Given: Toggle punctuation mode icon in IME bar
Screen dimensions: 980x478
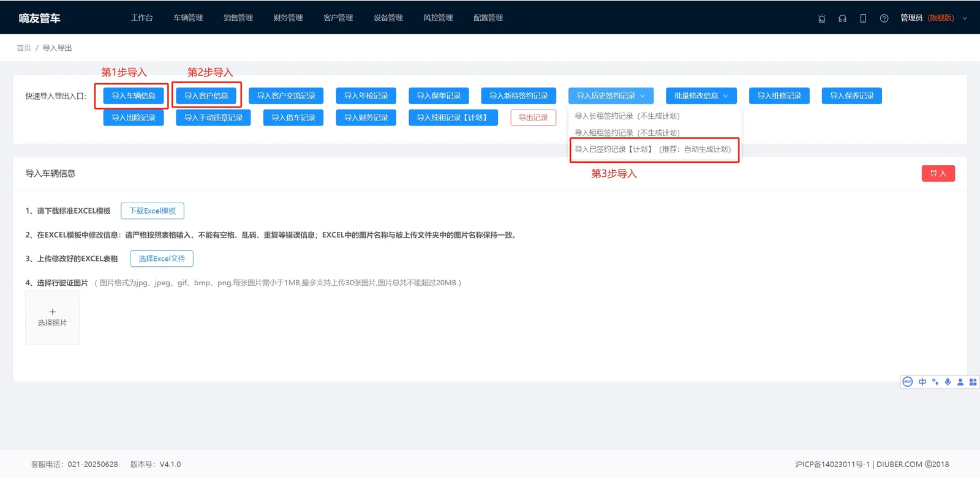Looking at the screenshot, I should tap(935, 382).
